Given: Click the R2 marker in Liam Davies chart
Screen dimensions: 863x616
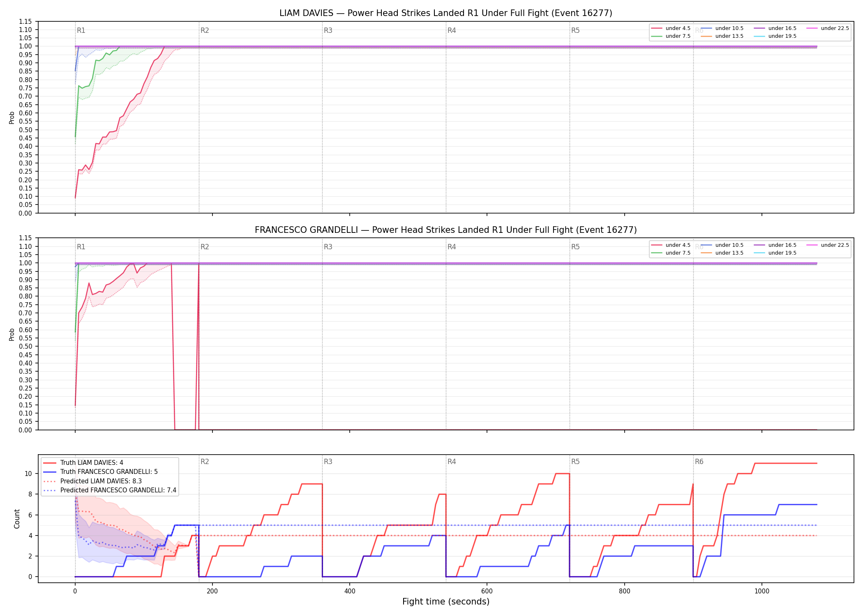Looking at the screenshot, I should [205, 30].
